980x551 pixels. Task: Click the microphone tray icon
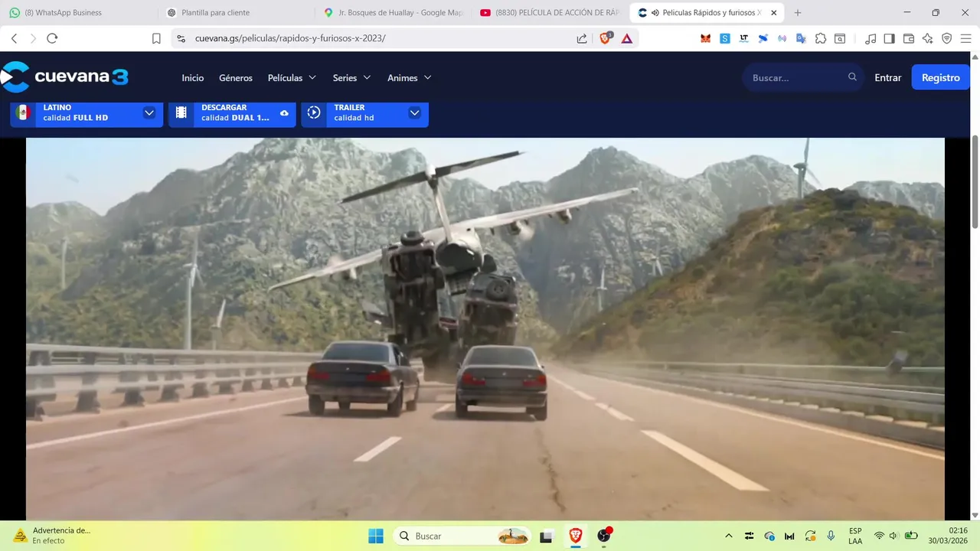(x=831, y=536)
